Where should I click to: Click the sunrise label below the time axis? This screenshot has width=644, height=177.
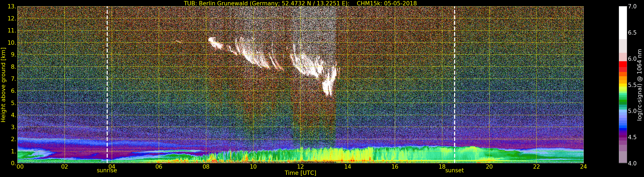pos(107,171)
